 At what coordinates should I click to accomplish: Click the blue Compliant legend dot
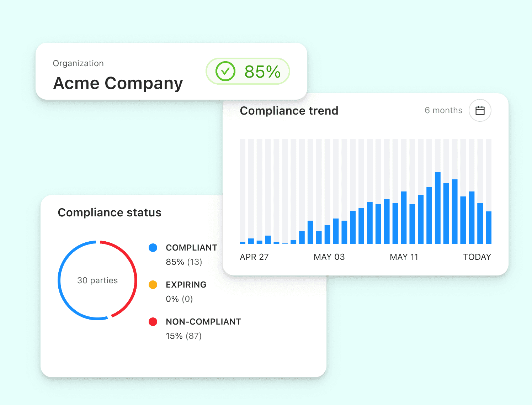(153, 248)
